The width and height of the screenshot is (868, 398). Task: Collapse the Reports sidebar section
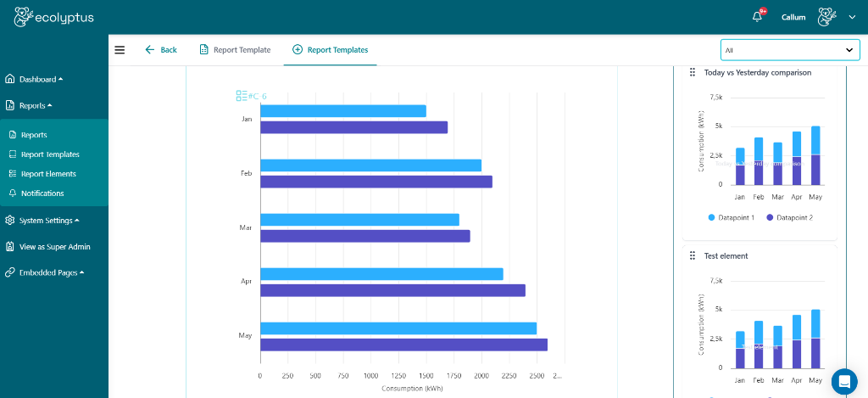[x=35, y=106]
